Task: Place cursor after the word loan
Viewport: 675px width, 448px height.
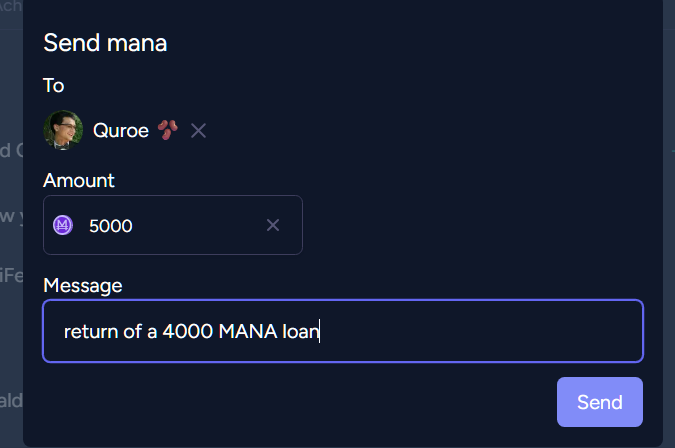Action: (x=319, y=331)
